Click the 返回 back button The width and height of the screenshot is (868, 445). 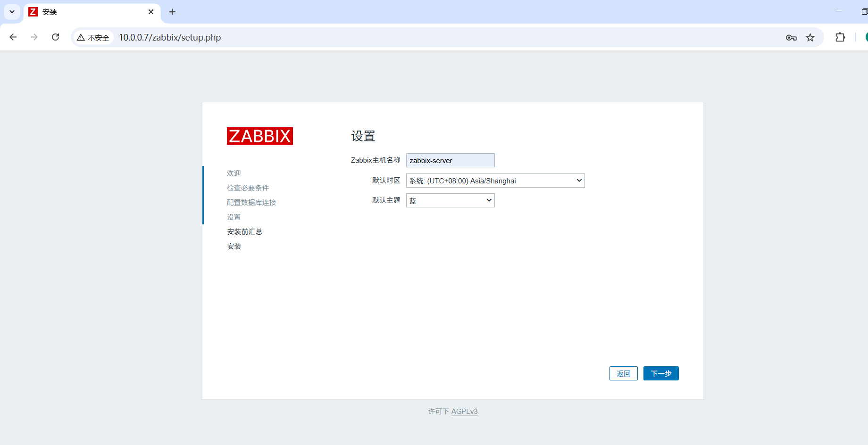[x=624, y=373]
